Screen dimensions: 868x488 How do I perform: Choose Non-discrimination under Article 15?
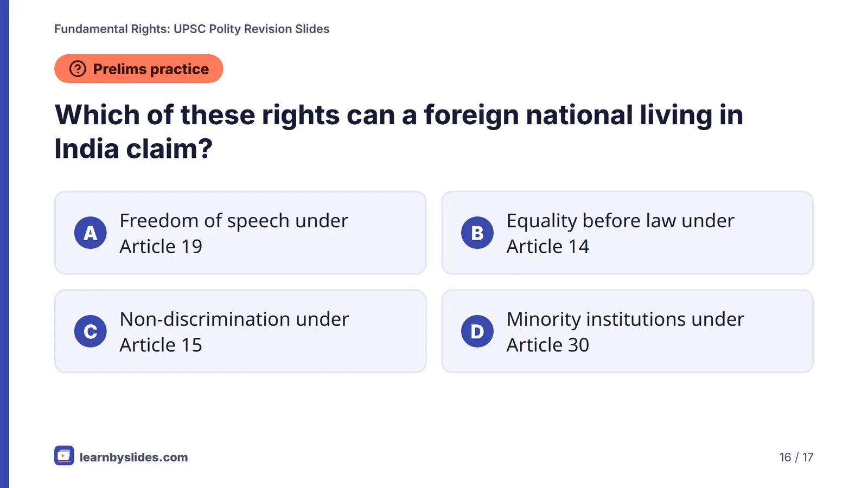tap(240, 331)
